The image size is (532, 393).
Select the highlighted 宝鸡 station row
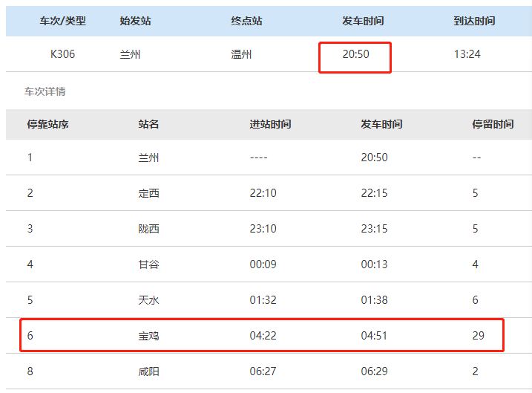click(262, 335)
